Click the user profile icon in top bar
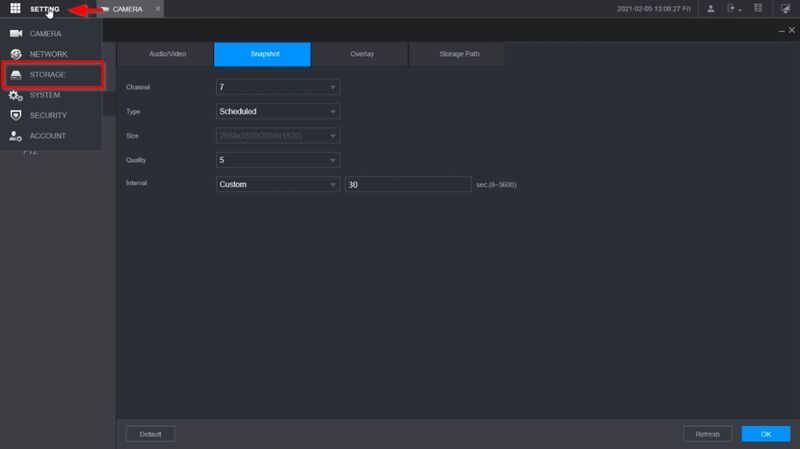 click(711, 9)
